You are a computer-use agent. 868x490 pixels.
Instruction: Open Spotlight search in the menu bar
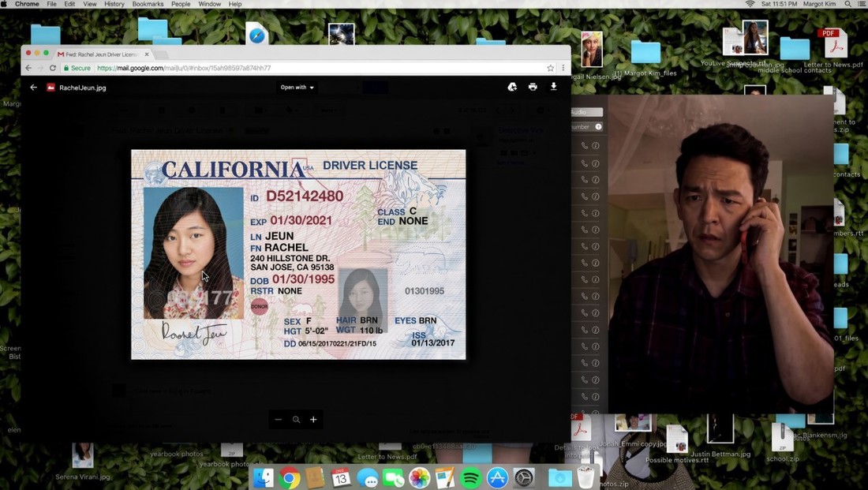(847, 4)
